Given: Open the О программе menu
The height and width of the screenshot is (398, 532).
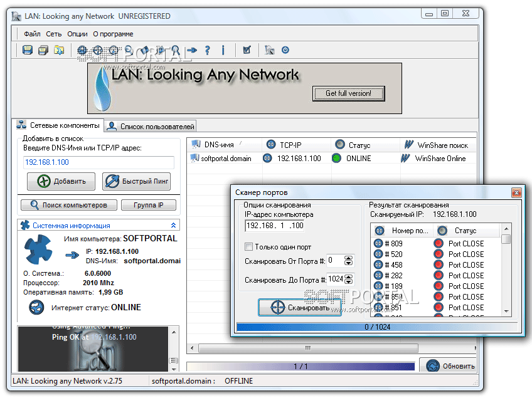Looking at the screenshot, I should 113,34.
